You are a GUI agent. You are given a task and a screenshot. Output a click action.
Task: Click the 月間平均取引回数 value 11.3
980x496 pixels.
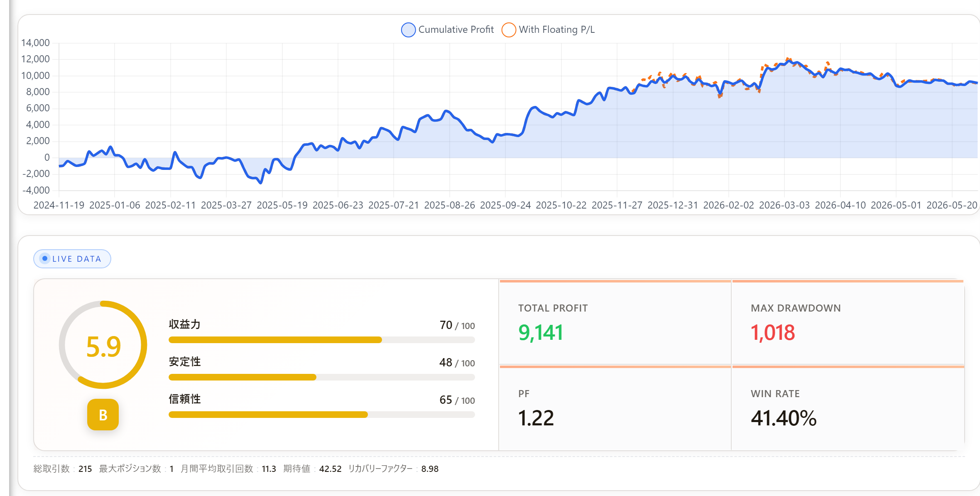coord(269,469)
